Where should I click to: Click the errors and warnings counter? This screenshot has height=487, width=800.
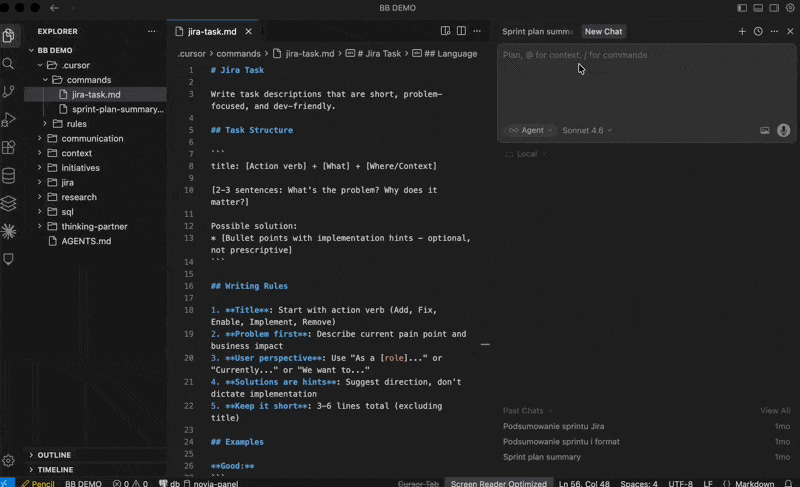(x=131, y=483)
